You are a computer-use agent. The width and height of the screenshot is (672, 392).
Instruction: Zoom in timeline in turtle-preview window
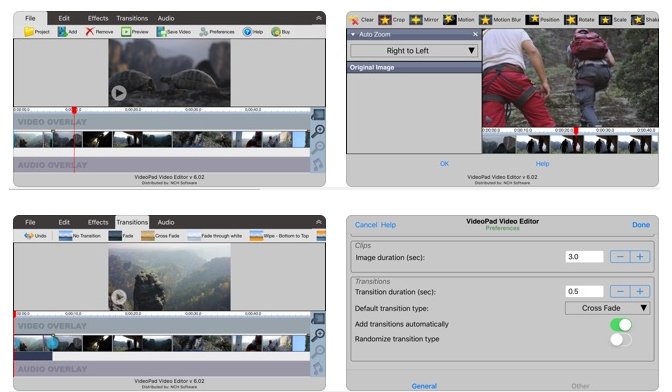pos(318,131)
